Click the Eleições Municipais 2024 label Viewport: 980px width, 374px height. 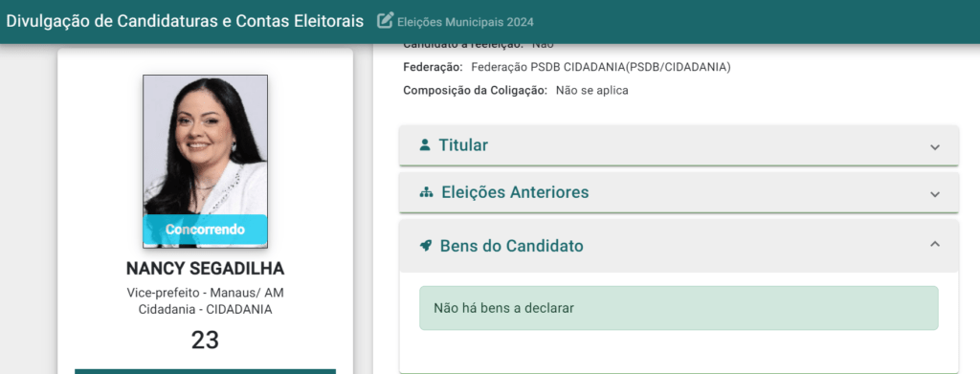pos(465,22)
